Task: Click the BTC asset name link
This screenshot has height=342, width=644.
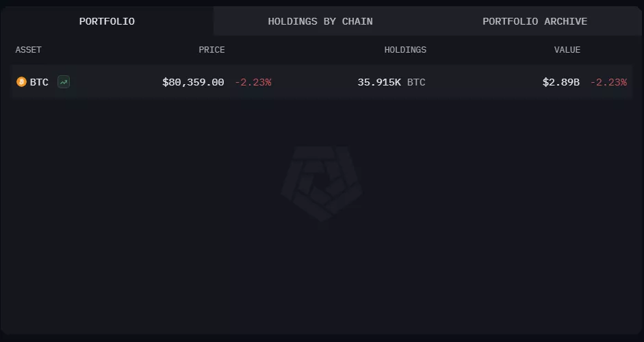Action: click(x=39, y=82)
